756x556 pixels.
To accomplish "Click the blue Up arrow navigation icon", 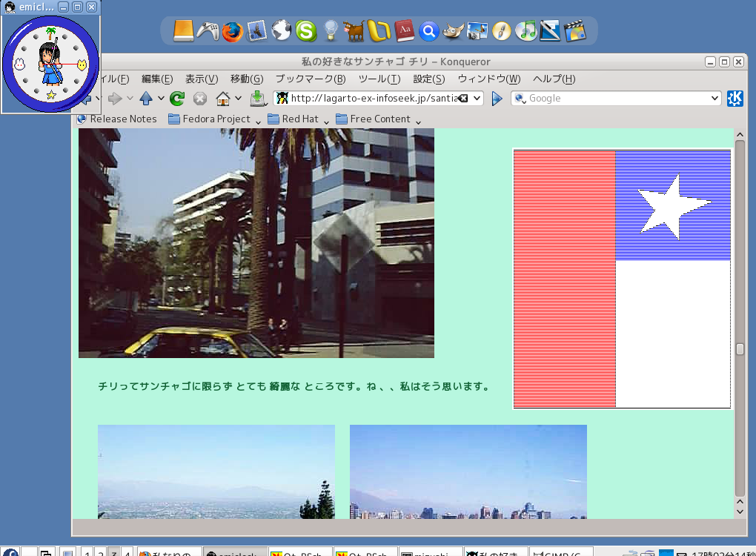I will pos(146,98).
